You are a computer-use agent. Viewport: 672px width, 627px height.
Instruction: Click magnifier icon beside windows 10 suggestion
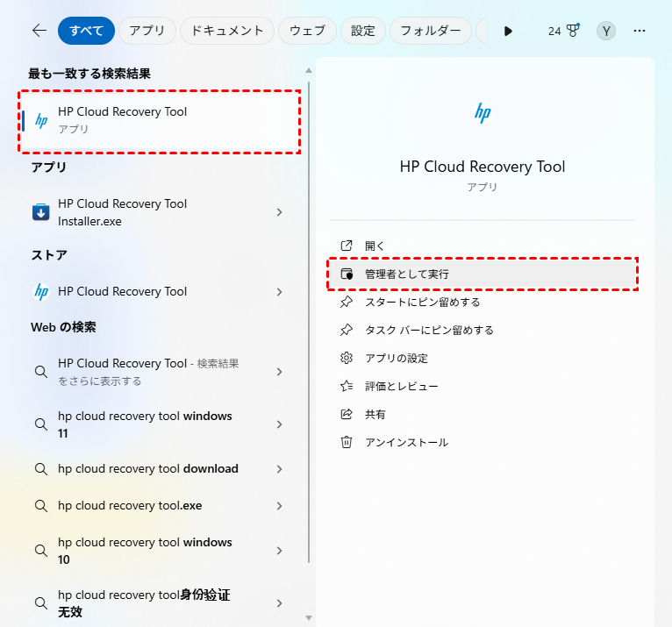tap(41, 551)
